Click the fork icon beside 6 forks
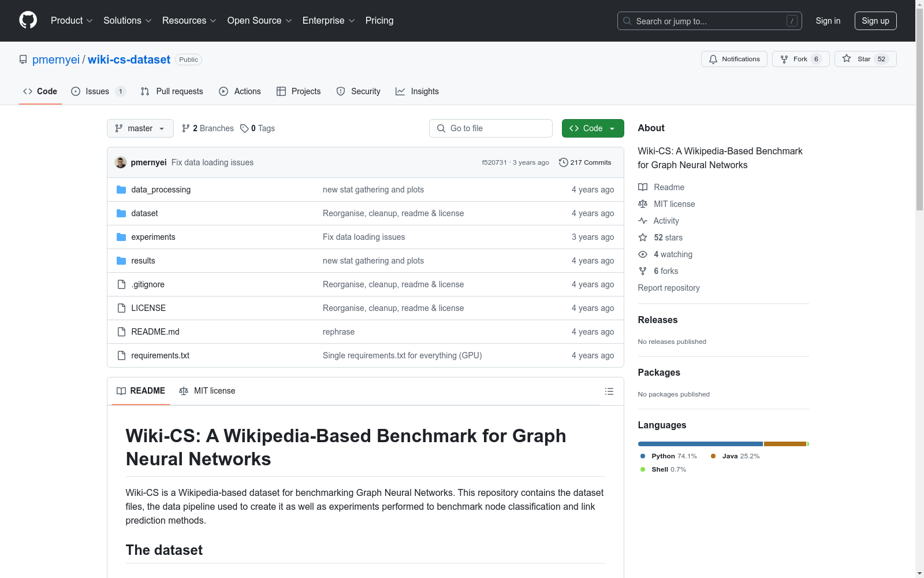The height and width of the screenshot is (578, 924). point(643,271)
